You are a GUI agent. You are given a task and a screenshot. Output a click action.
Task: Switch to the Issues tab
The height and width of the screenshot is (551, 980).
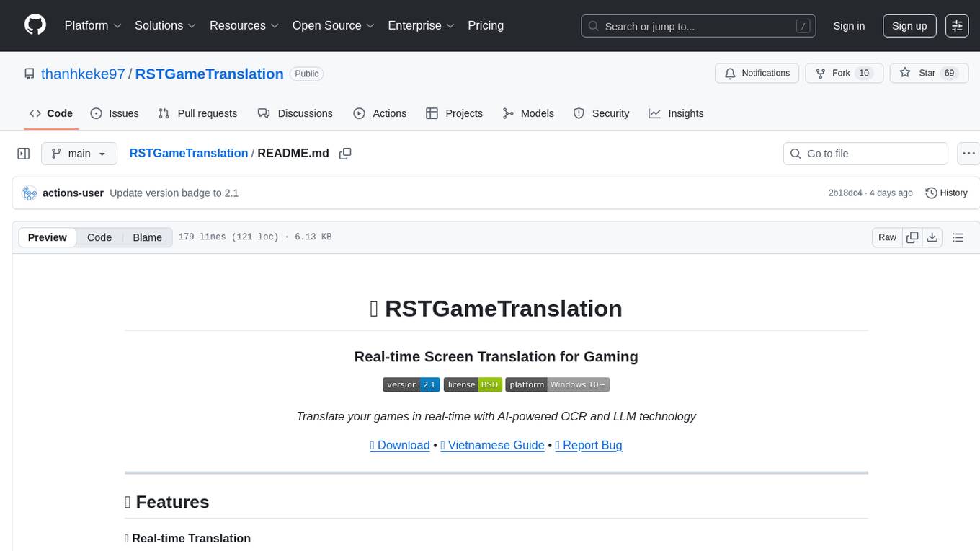(115, 113)
